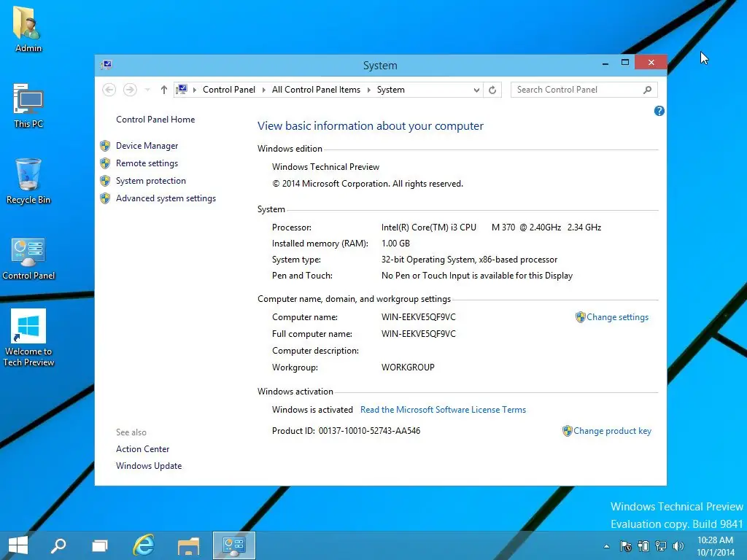747x560 pixels.
Task: Open the address bar history dropdown
Action: (476, 89)
